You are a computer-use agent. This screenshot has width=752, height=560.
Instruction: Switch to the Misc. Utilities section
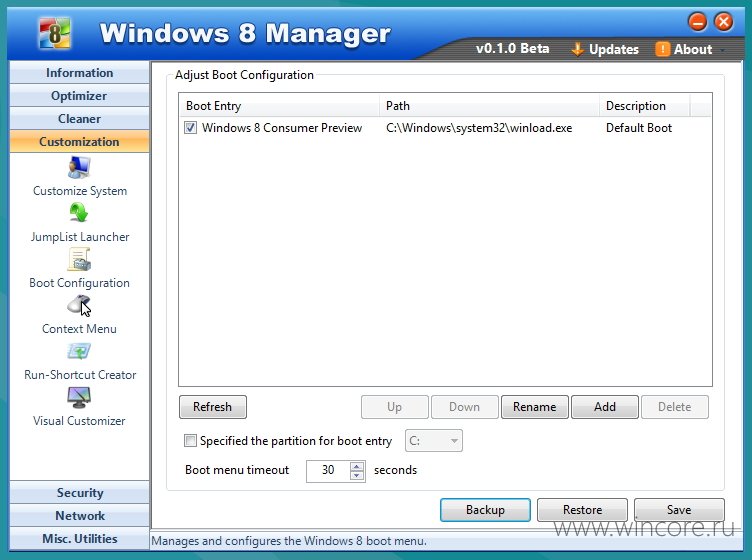pyautogui.click(x=79, y=538)
